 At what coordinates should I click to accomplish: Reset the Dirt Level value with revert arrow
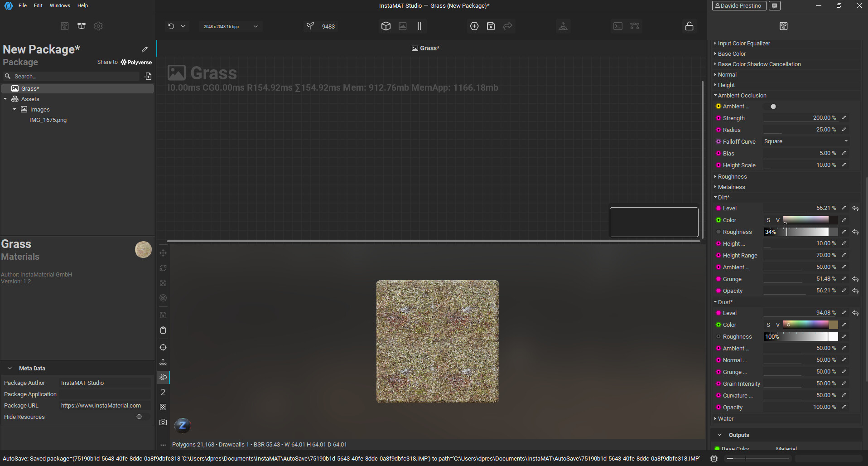tap(855, 209)
